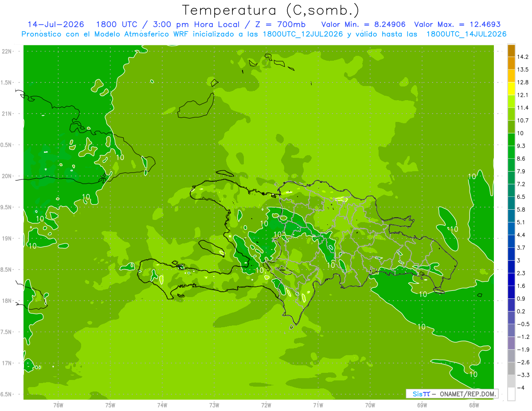This screenshot has height=411, width=532.
Task: Click the '75W' longitude axis label
Action: coord(110,405)
